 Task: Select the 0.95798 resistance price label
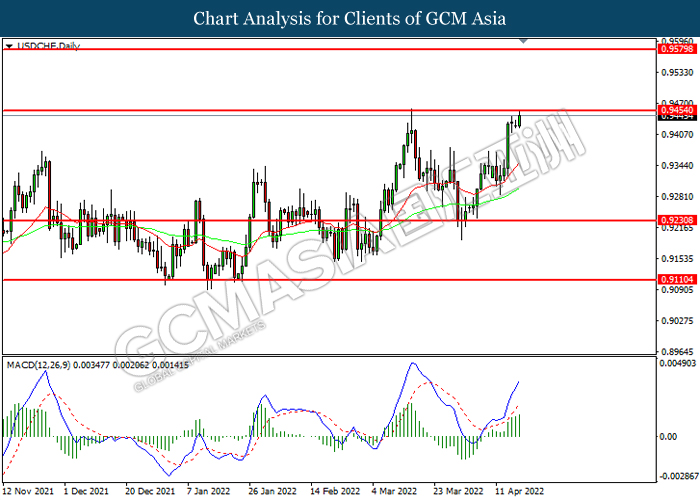[677, 49]
